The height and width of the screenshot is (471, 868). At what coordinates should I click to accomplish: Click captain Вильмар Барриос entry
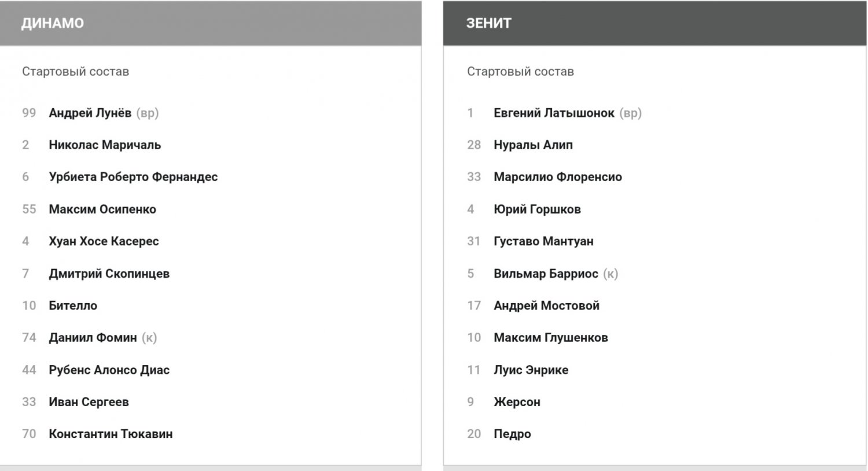click(x=546, y=274)
